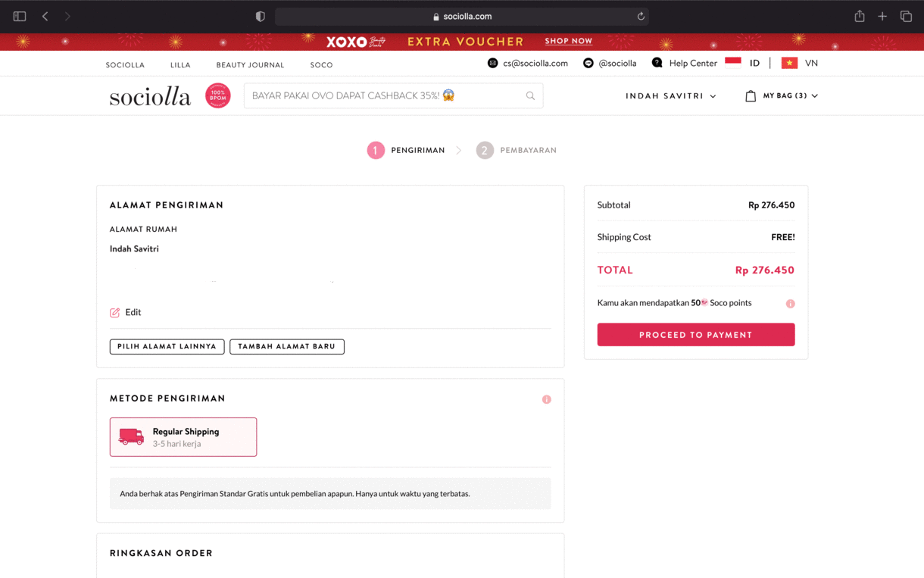Select step 1 PENGIRIMAN
The height and width of the screenshot is (578, 924).
coord(406,150)
